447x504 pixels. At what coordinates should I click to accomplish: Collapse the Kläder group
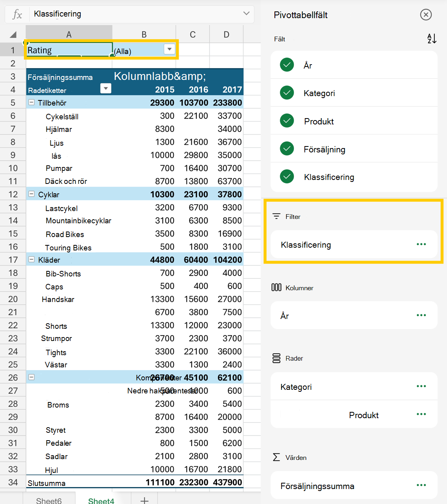tap(32, 259)
